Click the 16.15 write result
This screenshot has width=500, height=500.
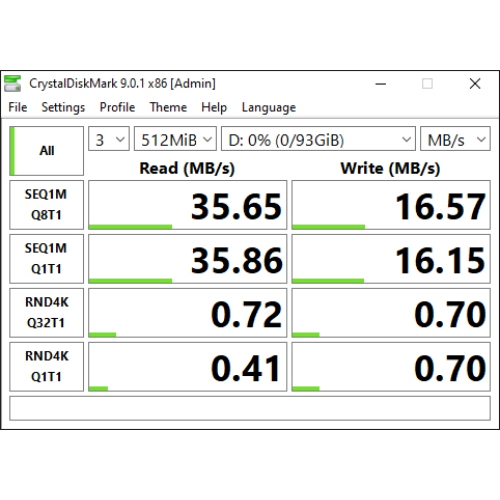[391, 259]
